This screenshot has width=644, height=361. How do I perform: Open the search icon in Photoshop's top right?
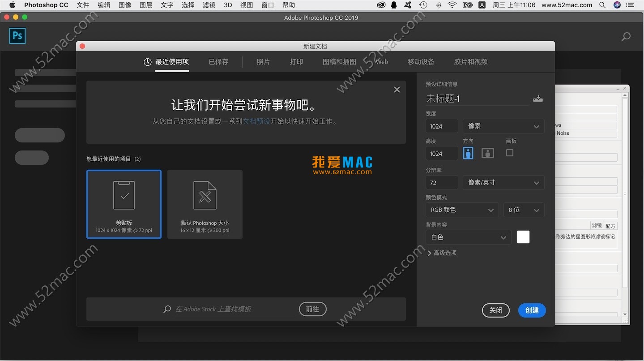click(x=626, y=36)
